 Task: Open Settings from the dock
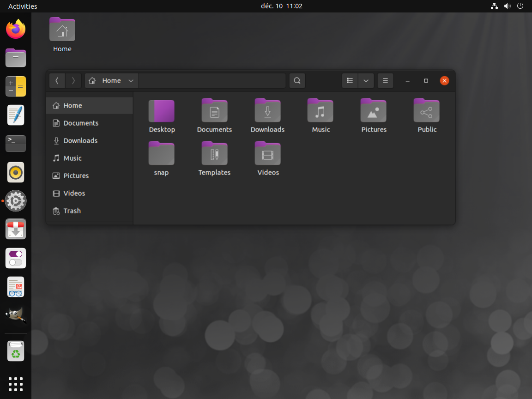point(16,201)
